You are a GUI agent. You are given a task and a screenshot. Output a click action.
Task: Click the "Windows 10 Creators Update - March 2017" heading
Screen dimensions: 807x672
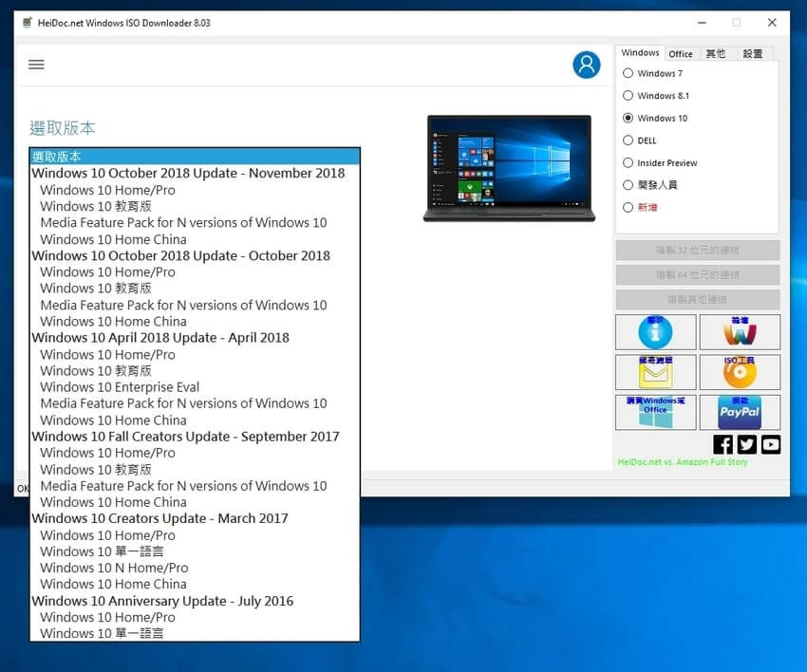(195, 518)
